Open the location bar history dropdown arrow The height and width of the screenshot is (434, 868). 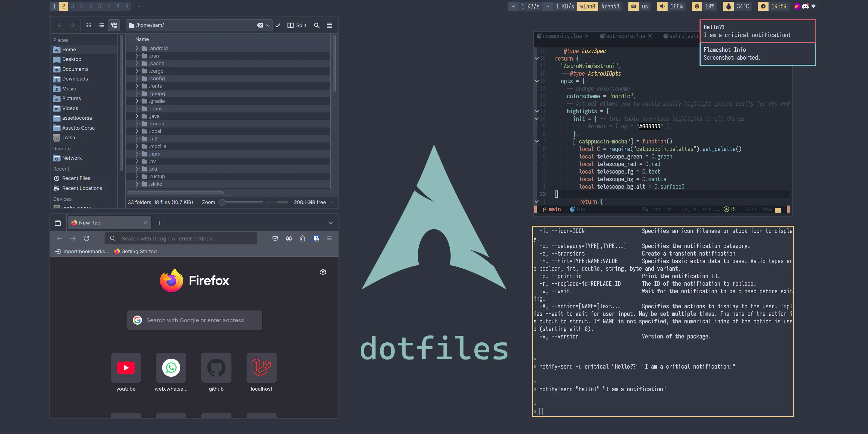268,25
